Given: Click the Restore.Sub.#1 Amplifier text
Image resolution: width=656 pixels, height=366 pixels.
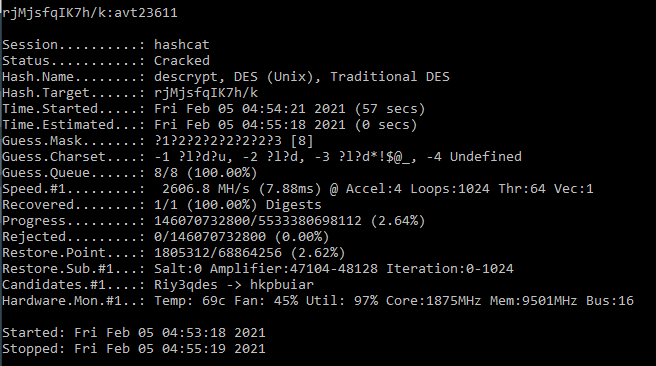Looking at the screenshot, I should tap(294, 269).
